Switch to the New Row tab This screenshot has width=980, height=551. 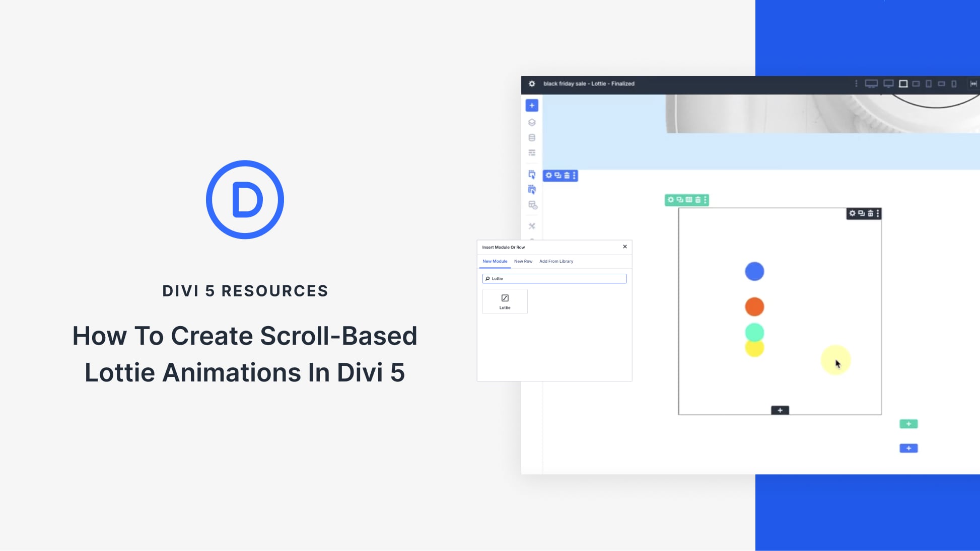[523, 261]
